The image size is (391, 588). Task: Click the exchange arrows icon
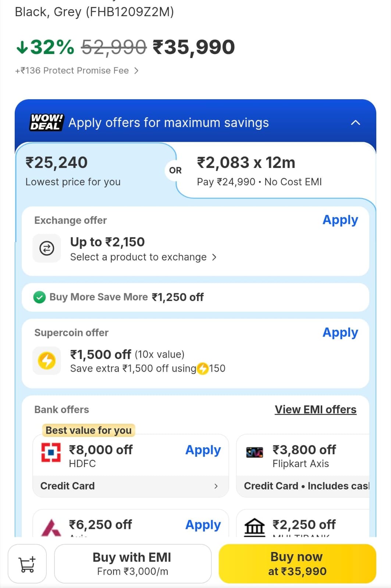[47, 248]
